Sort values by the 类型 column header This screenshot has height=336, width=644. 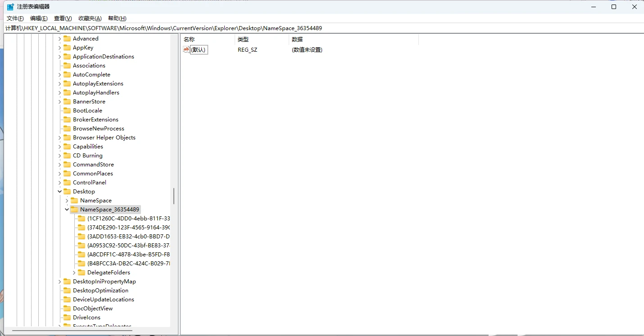262,40
